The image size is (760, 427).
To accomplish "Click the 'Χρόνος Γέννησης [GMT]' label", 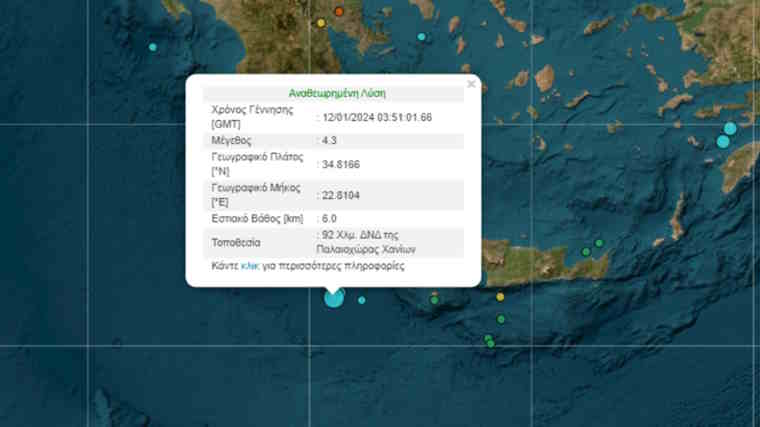I will click(252, 117).
